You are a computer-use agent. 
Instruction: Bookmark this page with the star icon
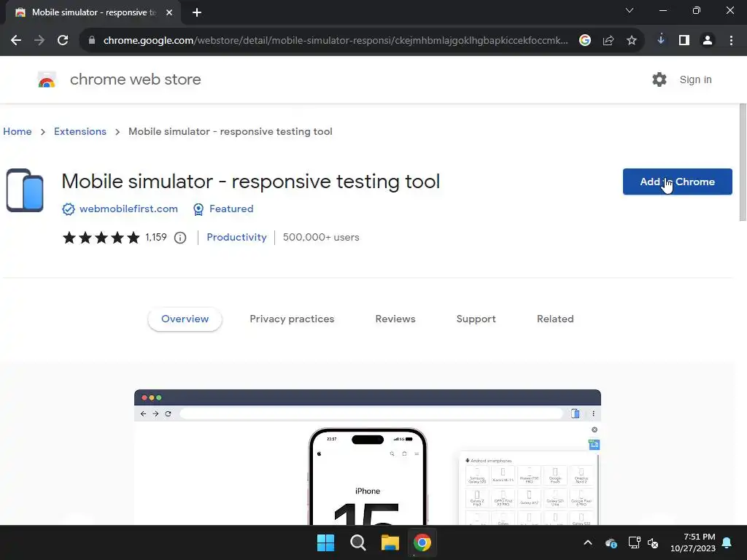632,41
